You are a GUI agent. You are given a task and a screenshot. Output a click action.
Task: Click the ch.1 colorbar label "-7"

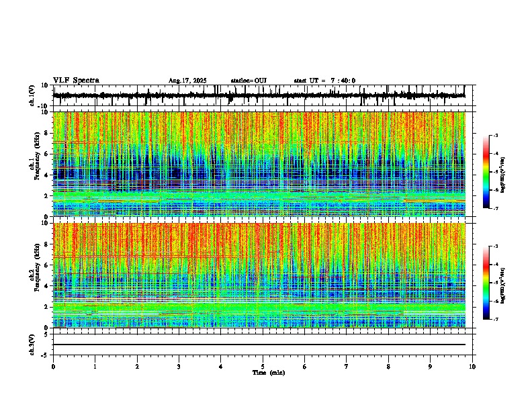tap(496, 208)
